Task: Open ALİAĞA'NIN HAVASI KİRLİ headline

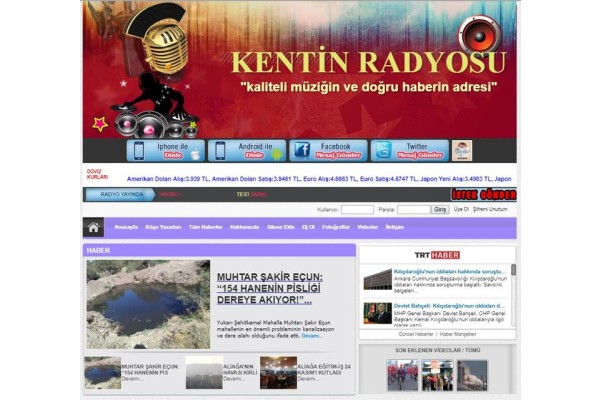Action: pos(240,369)
